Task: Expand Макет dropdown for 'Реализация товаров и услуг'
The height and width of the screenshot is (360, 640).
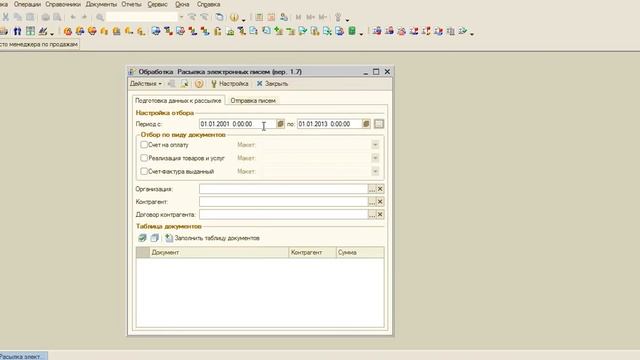Action: (375, 158)
